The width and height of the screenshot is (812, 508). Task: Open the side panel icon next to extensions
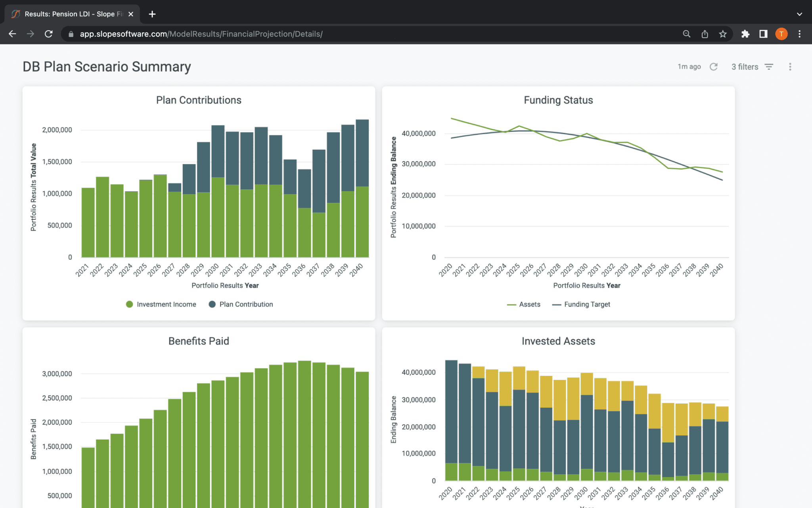tap(763, 34)
